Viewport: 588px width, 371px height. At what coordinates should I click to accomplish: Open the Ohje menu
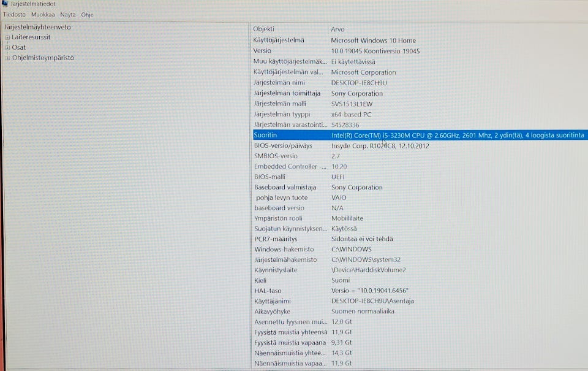(x=87, y=15)
